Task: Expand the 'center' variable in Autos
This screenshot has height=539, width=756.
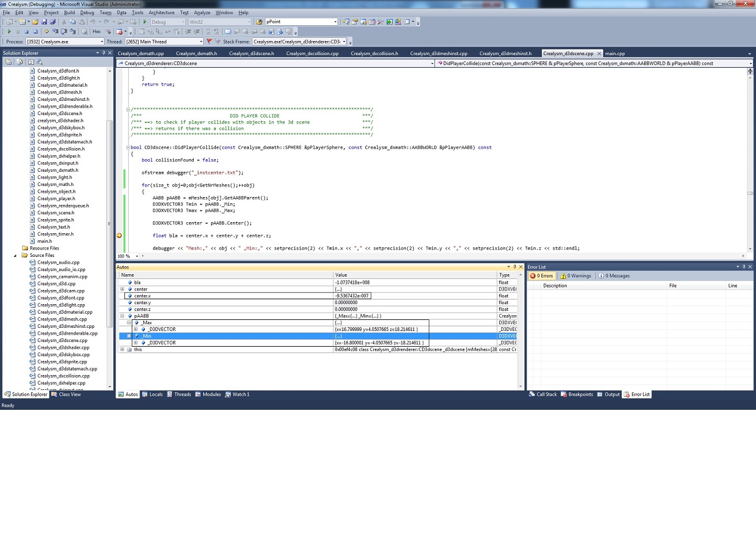Action: [x=122, y=289]
